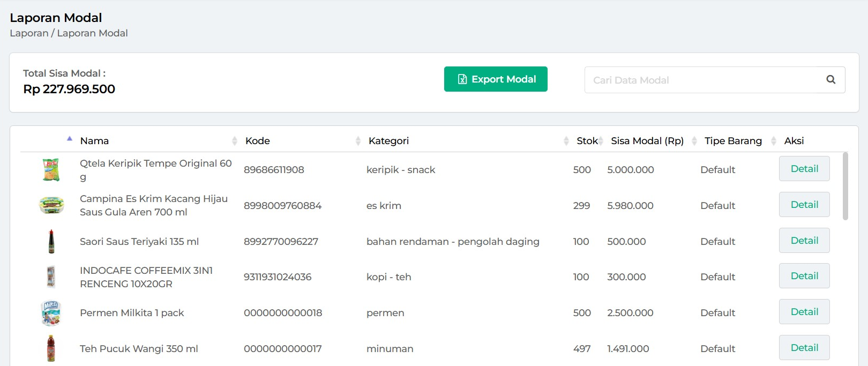Image resolution: width=868 pixels, height=366 pixels.
Task: Open Detail for Qtela Keripik Tempe
Action: pyautogui.click(x=804, y=169)
